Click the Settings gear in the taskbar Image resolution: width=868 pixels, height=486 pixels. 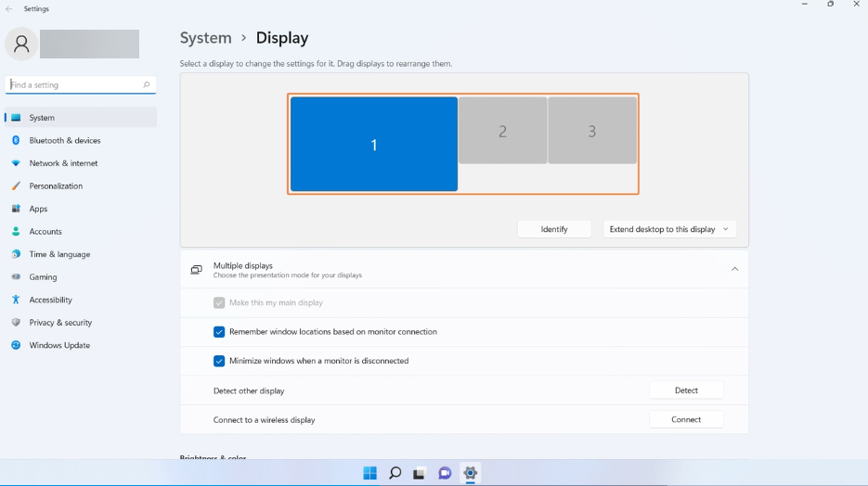coord(470,473)
